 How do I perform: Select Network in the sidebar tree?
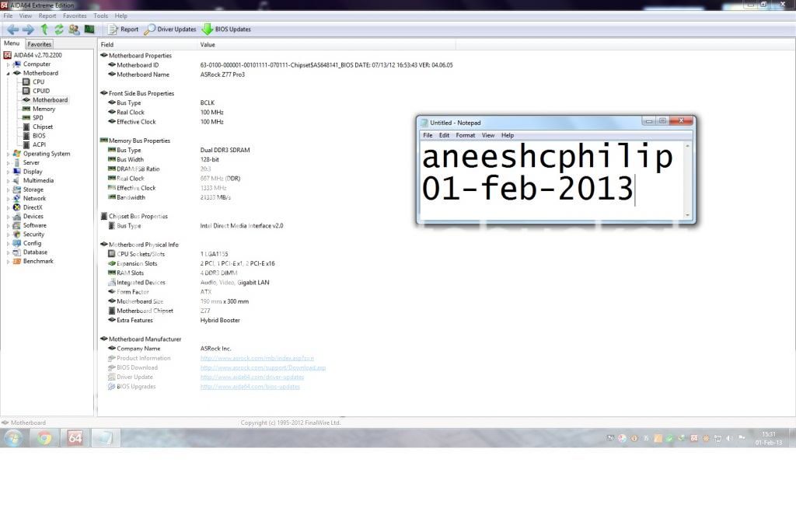click(34, 198)
